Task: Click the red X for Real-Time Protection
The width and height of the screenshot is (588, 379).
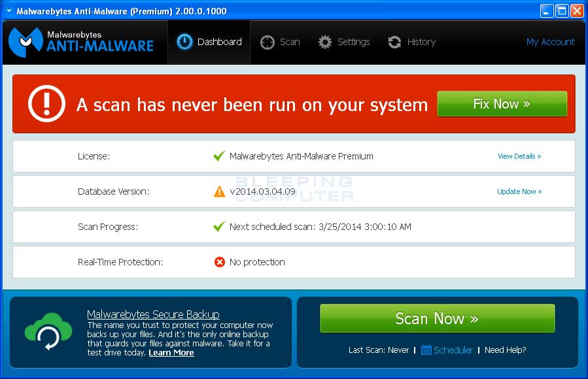Action: pos(219,262)
